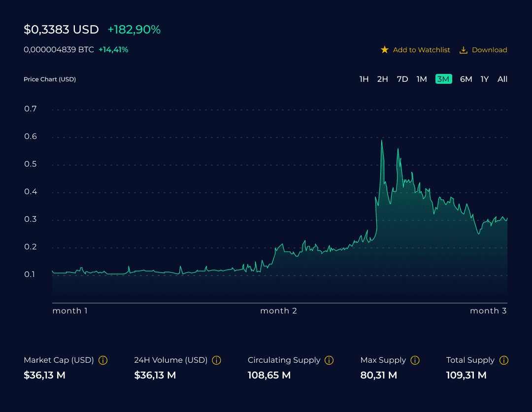Click the 0.5 y-axis label
The image size is (532, 412).
30,164
